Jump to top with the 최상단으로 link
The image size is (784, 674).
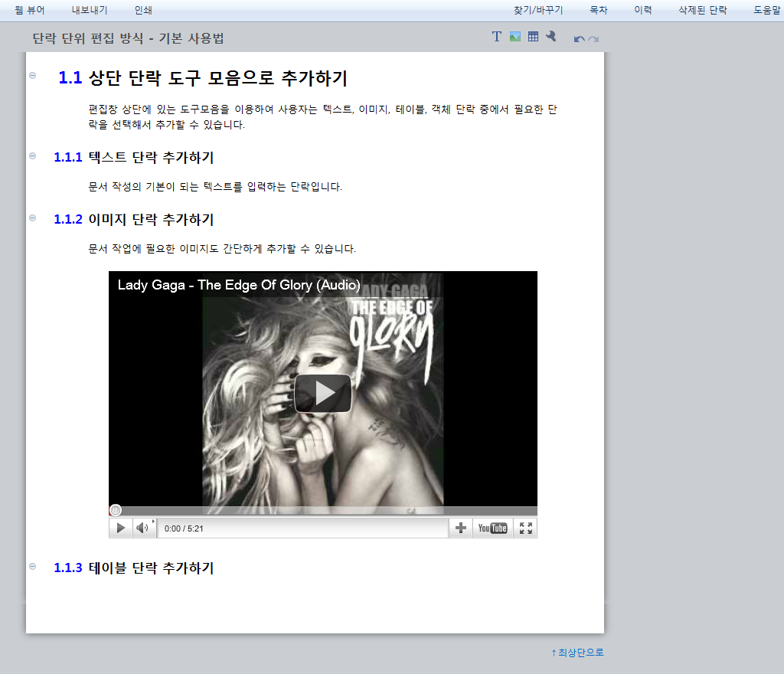(577, 653)
